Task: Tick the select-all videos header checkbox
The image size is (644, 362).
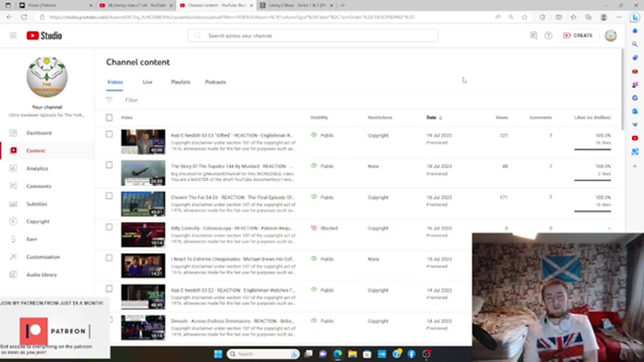Action: [109, 118]
